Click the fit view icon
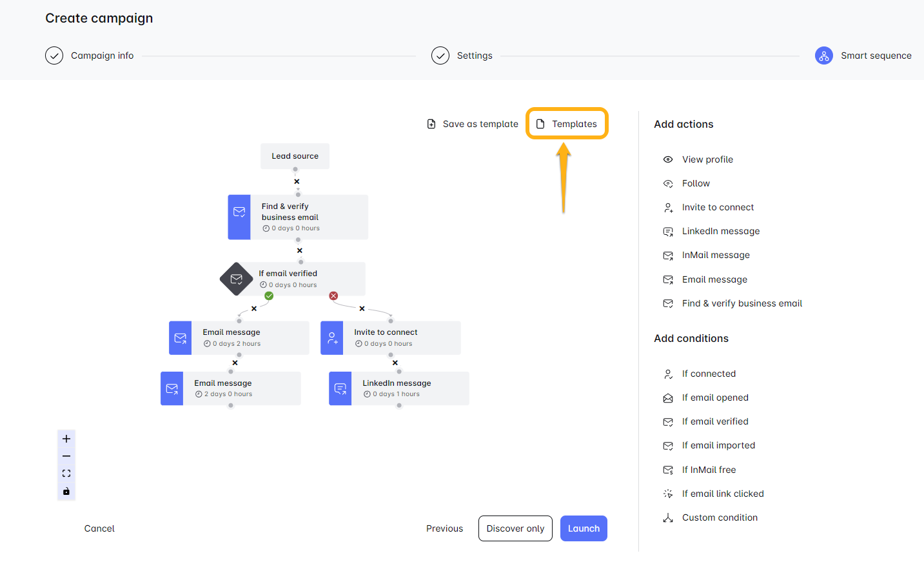The width and height of the screenshot is (924, 571). 66,474
